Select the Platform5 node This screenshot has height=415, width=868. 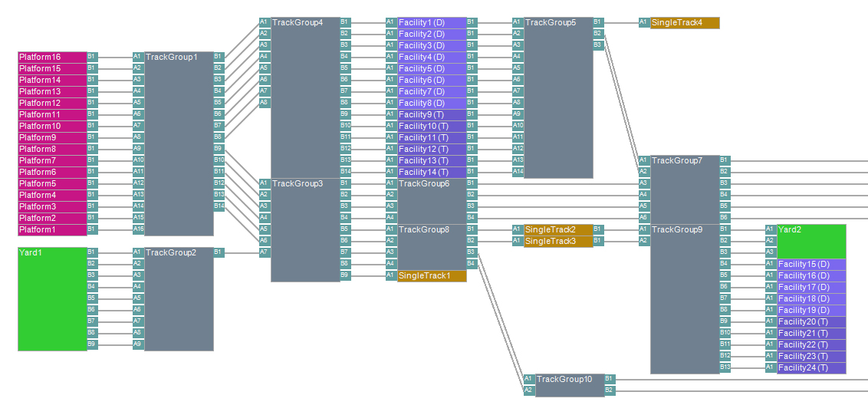pos(53,183)
